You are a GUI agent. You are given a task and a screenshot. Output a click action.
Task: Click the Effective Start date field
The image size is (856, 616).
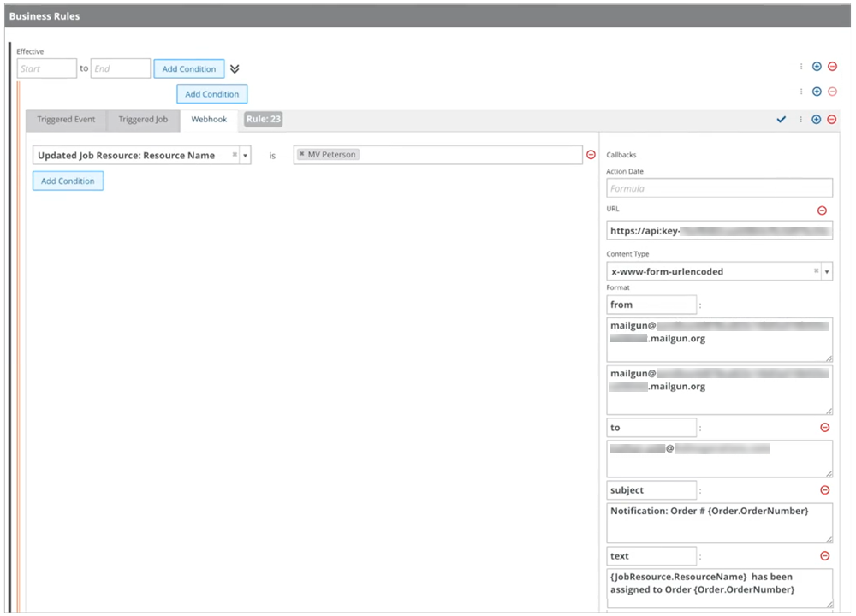46,68
